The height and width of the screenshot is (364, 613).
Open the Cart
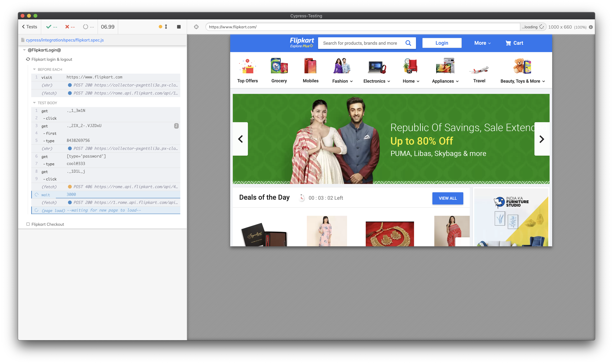(514, 43)
